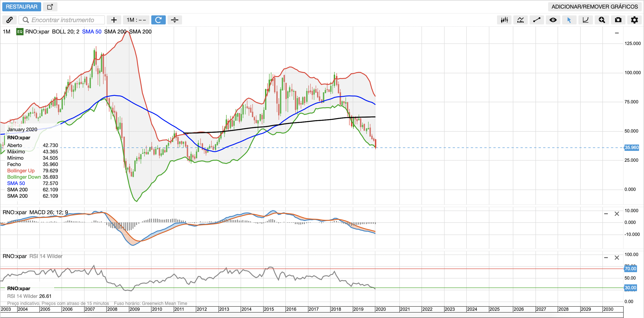Open the candlestick chart type selector

point(504,20)
